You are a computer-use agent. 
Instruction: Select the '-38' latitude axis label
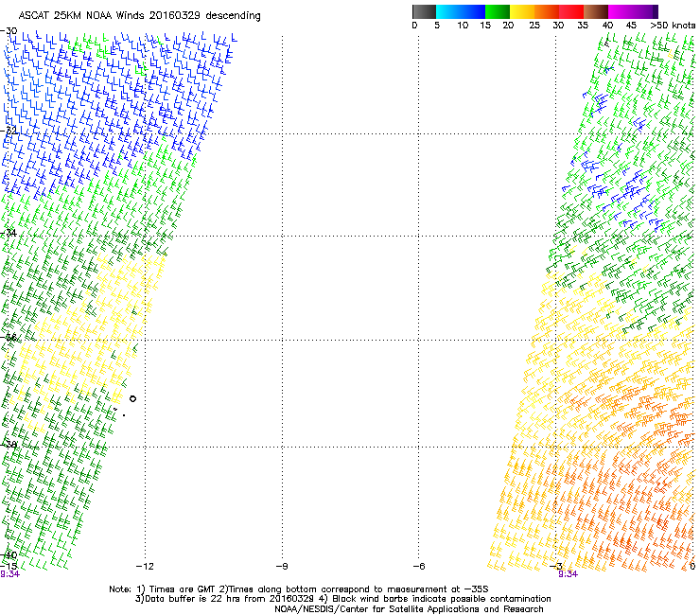(9, 445)
